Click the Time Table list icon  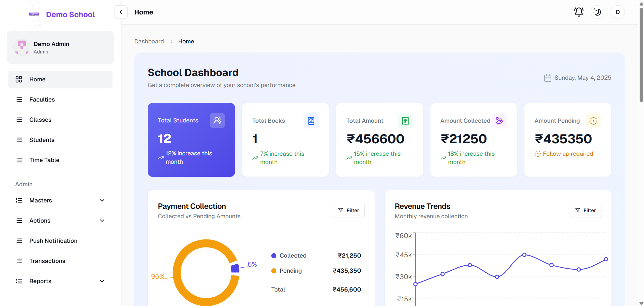click(x=19, y=160)
